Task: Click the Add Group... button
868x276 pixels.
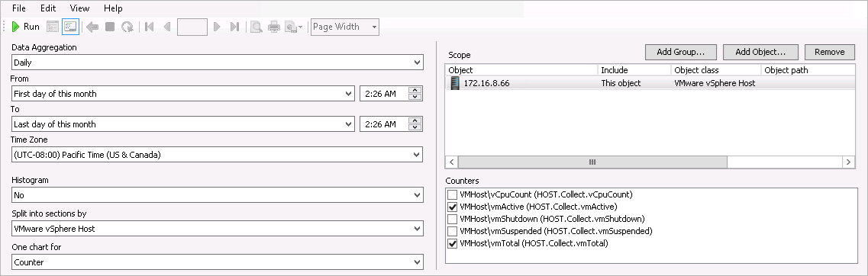Action: click(681, 52)
